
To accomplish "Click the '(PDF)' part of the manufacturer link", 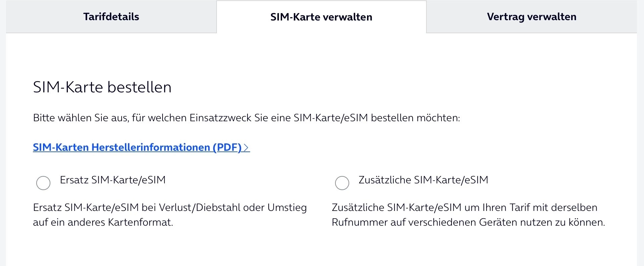I will tap(227, 147).
